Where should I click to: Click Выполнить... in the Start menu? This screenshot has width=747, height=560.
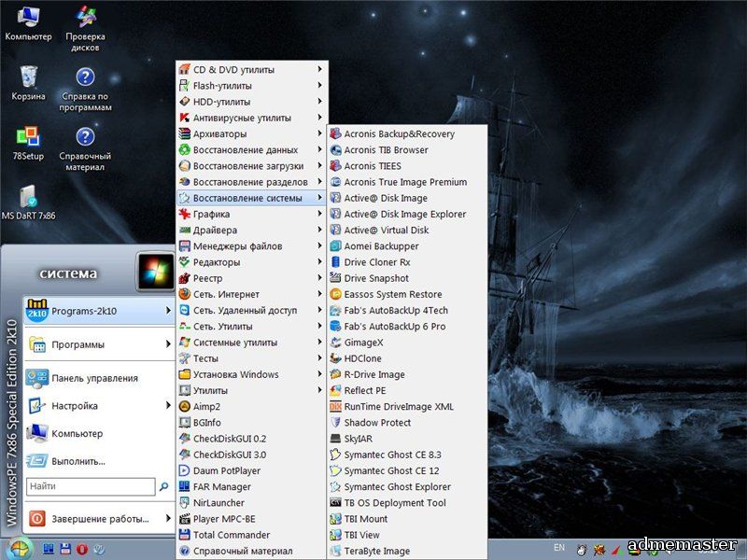click(99, 461)
